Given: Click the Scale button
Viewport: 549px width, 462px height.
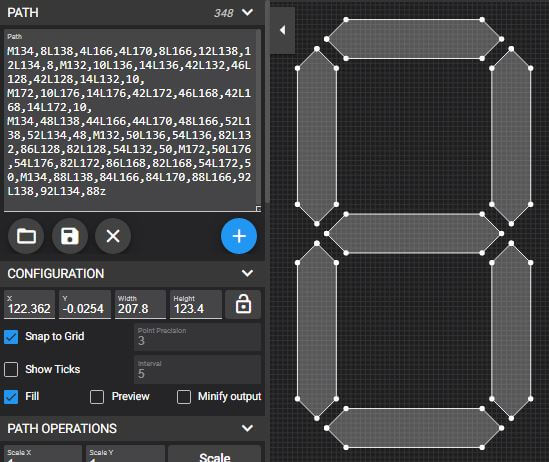Looking at the screenshot, I should [215, 454].
